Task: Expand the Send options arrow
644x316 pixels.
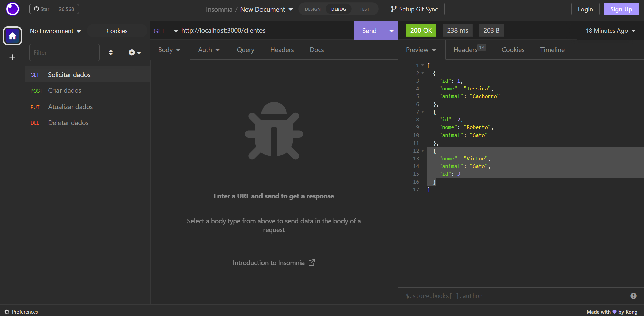Action: click(391, 30)
